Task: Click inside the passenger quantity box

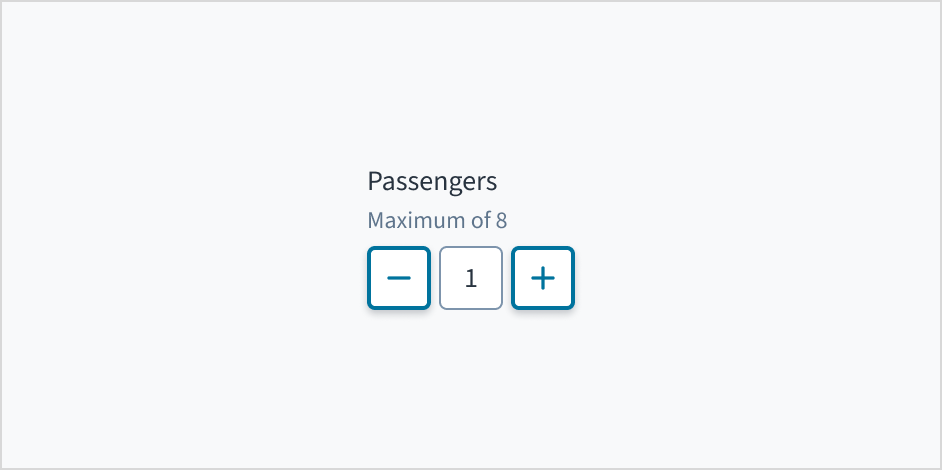Action: pos(471,278)
